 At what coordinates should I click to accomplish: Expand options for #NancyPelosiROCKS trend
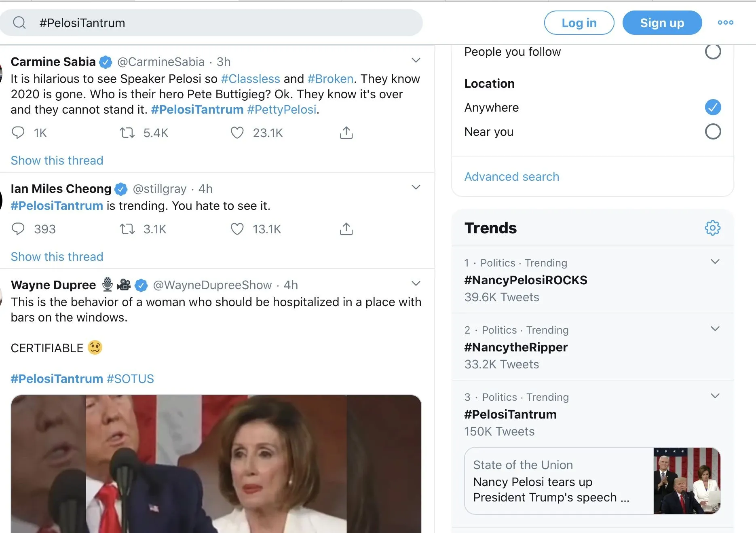click(715, 262)
